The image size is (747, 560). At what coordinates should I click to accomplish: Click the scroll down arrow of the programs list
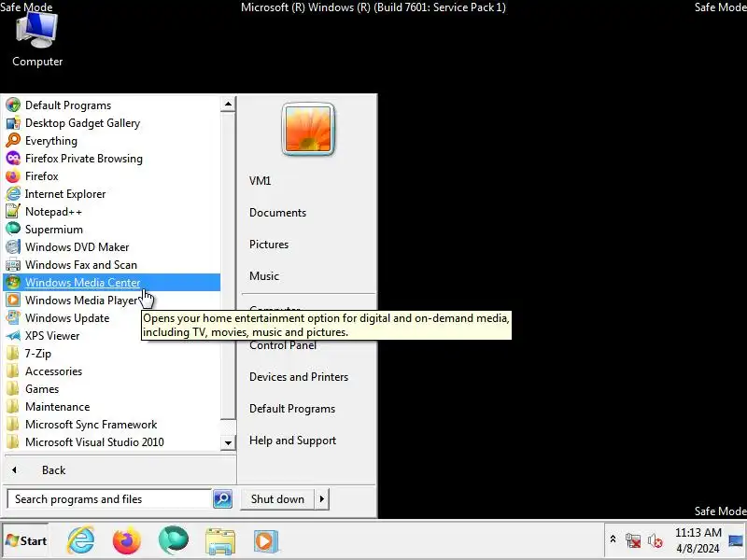[228, 442]
